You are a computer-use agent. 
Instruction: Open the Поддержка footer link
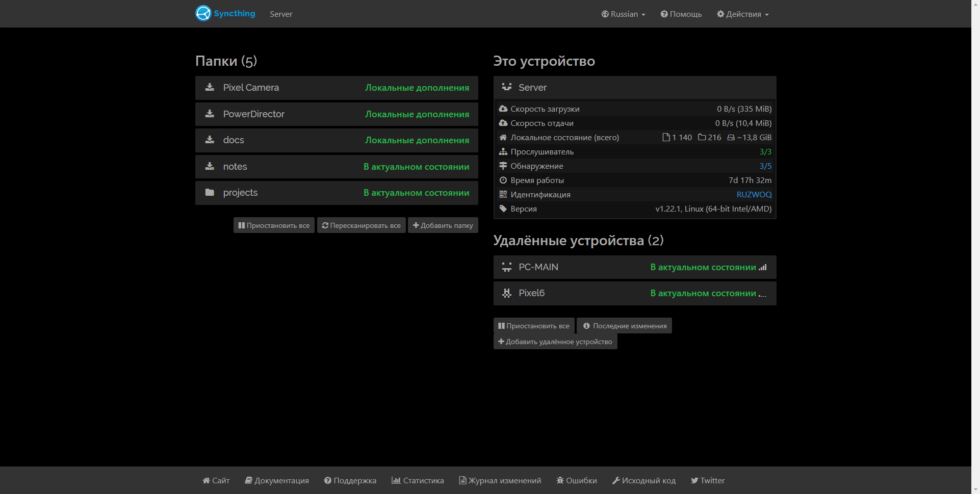(x=350, y=480)
